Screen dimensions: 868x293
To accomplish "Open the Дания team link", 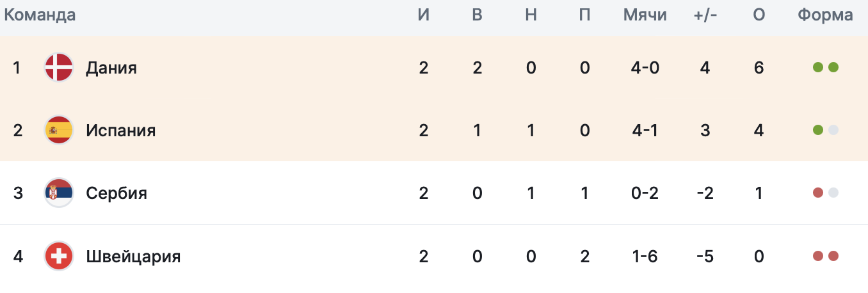I will pyautogui.click(x=111, y=68).
